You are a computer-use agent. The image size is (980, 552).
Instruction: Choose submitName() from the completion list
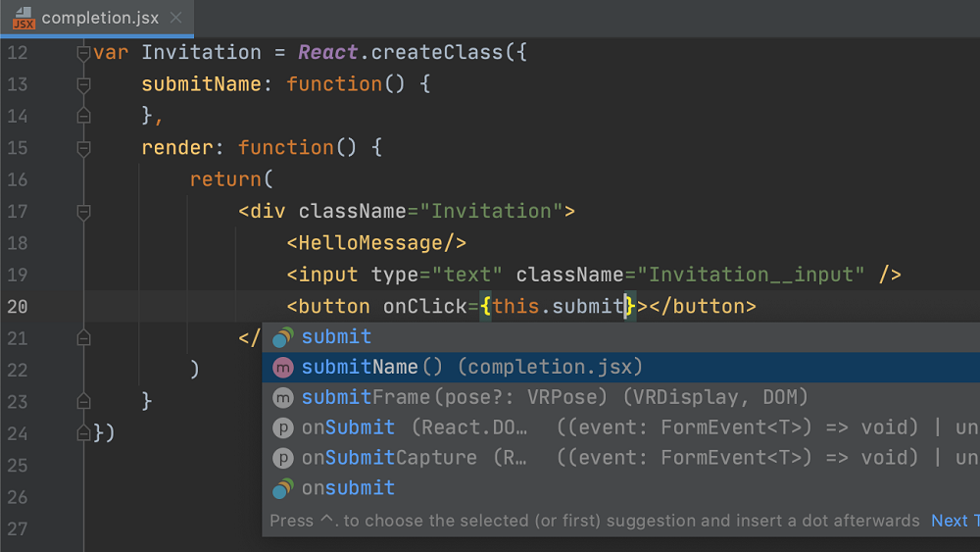pyautogui.click(x=470, y=368)
